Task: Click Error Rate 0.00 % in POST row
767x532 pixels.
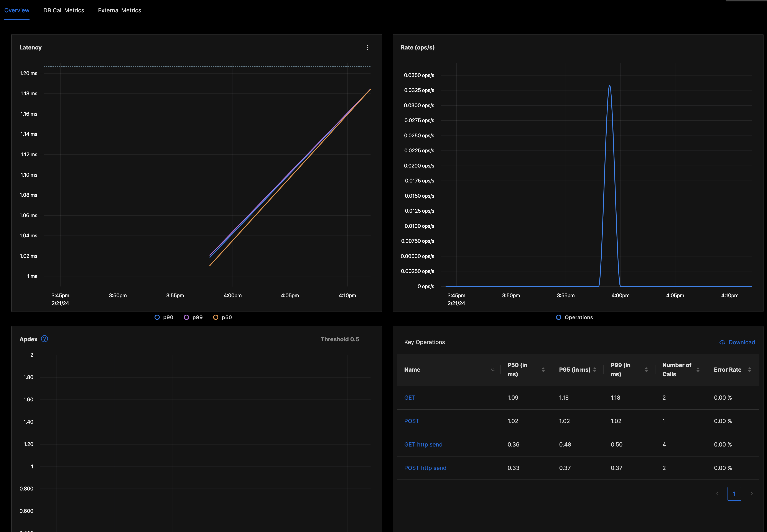Action: tap(723, 421)
